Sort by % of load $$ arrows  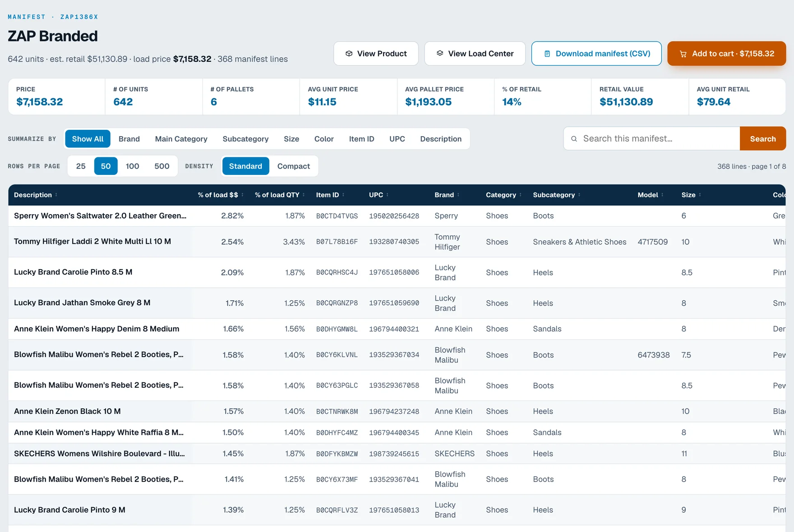(243, 195)
